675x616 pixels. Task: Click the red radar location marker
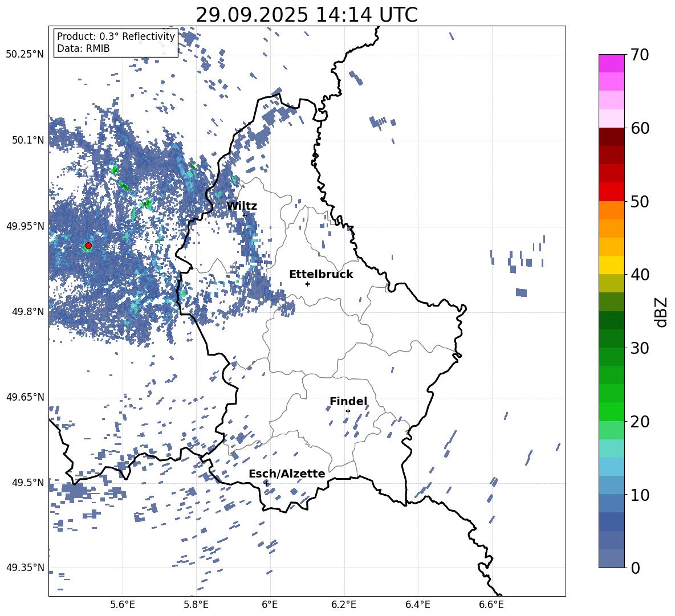(88, 246)
